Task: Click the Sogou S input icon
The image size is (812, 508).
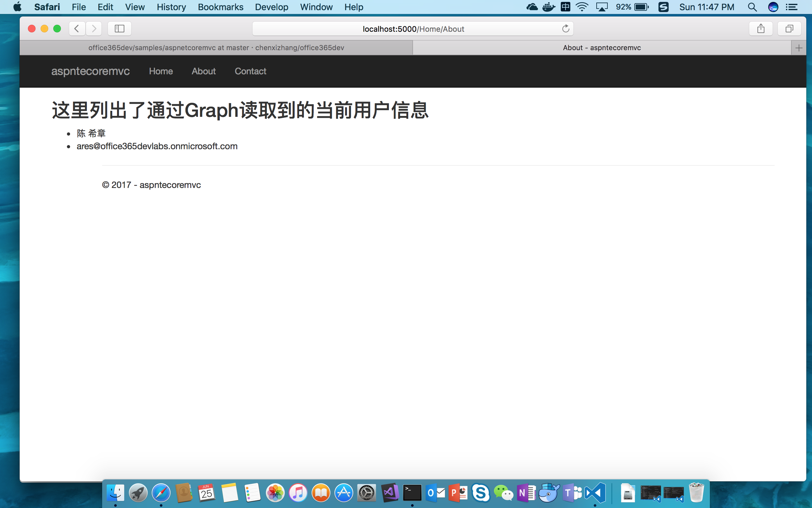Action: [x=663, y=7]
